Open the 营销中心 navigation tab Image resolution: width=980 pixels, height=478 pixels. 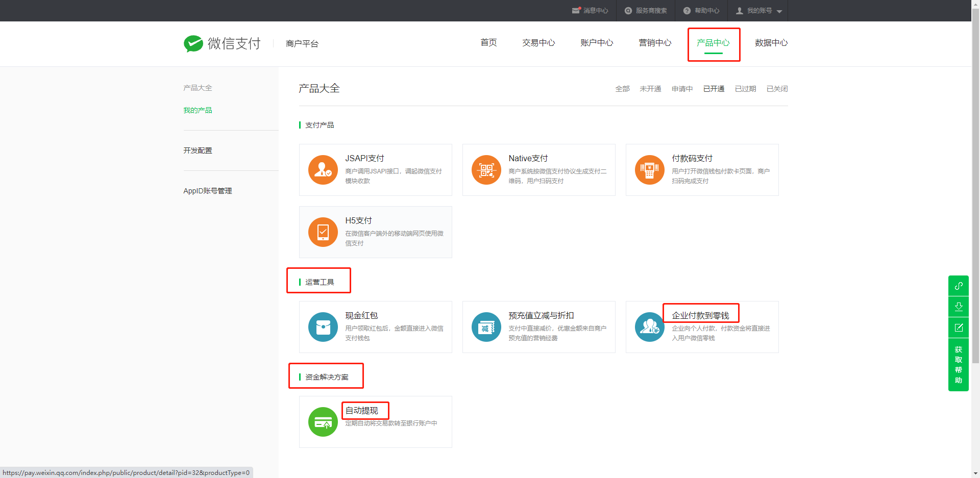[x=655, y=43]
